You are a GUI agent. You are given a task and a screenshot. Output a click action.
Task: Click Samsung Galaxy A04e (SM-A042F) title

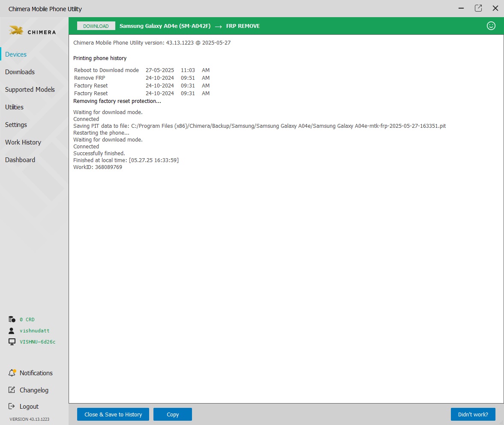[x=165, y=26]
